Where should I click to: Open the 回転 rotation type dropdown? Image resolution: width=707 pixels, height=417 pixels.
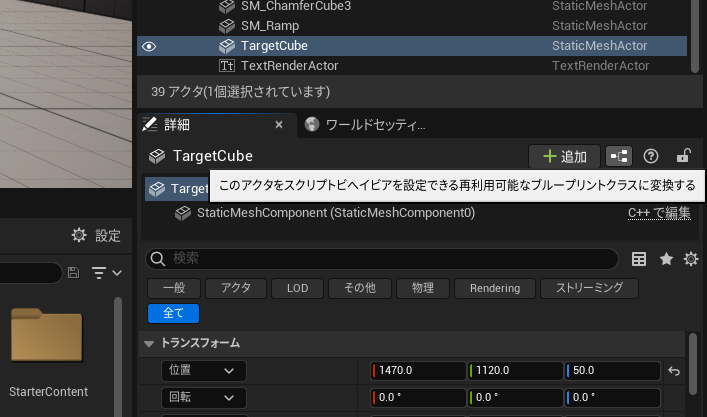point(204,398)
